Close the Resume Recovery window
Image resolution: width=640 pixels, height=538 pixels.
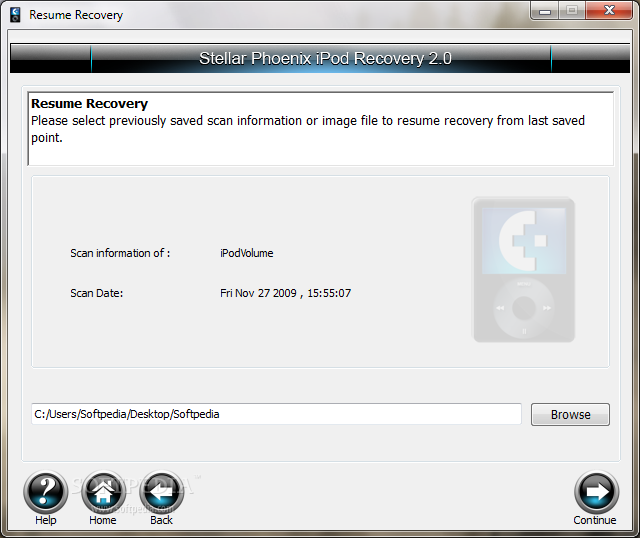click(609, 11)
